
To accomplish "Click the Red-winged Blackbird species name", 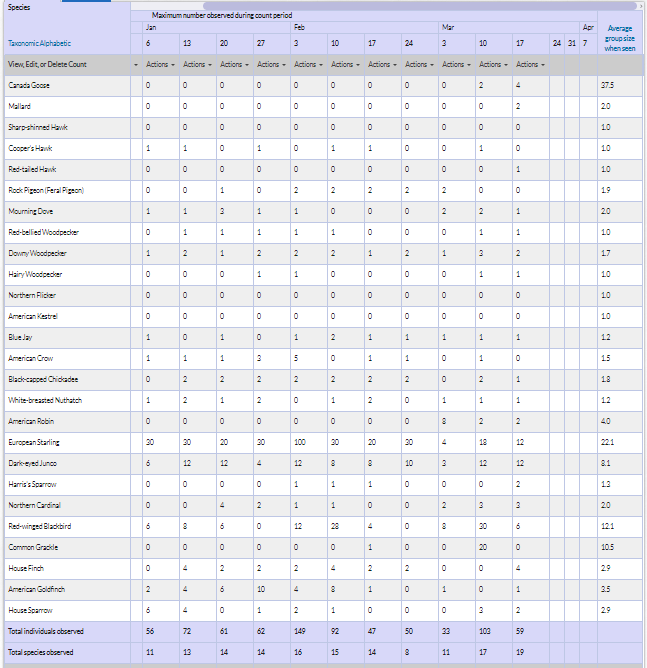I will tap(40, 526).
